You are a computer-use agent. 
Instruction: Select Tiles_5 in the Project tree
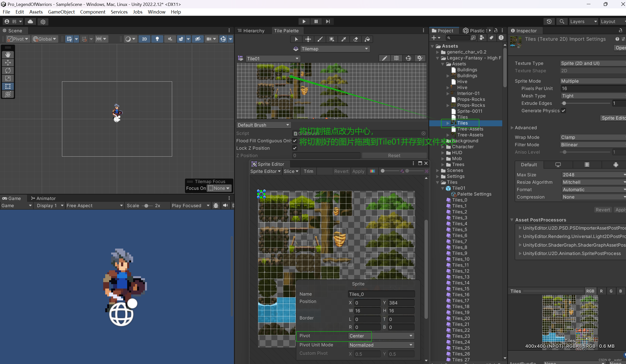pos(459,230)
